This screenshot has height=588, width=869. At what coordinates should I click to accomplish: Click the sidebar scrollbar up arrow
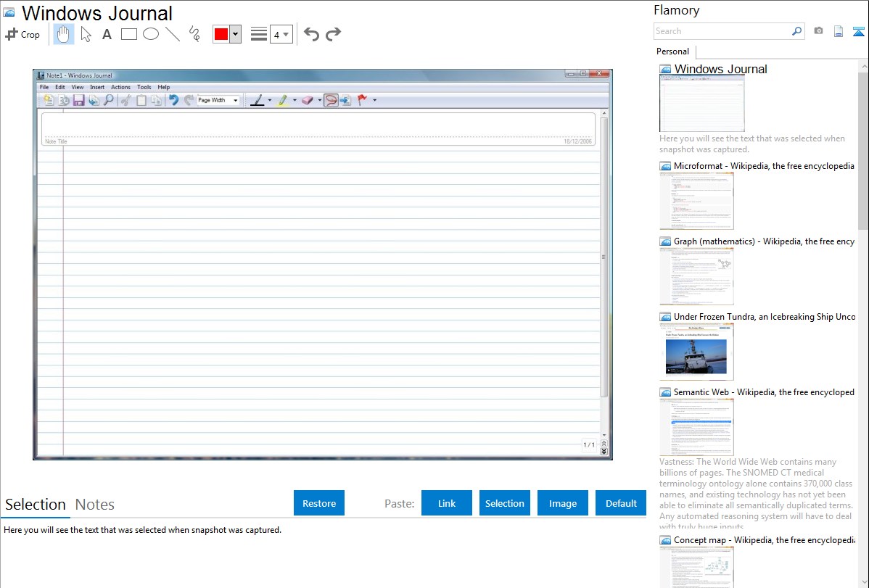(x=864, y=66)
